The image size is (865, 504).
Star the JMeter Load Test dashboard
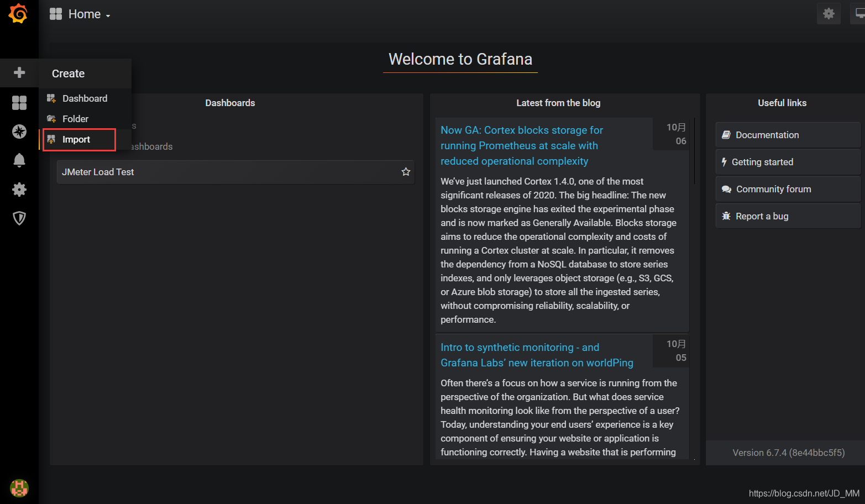[x=406, y=172]
